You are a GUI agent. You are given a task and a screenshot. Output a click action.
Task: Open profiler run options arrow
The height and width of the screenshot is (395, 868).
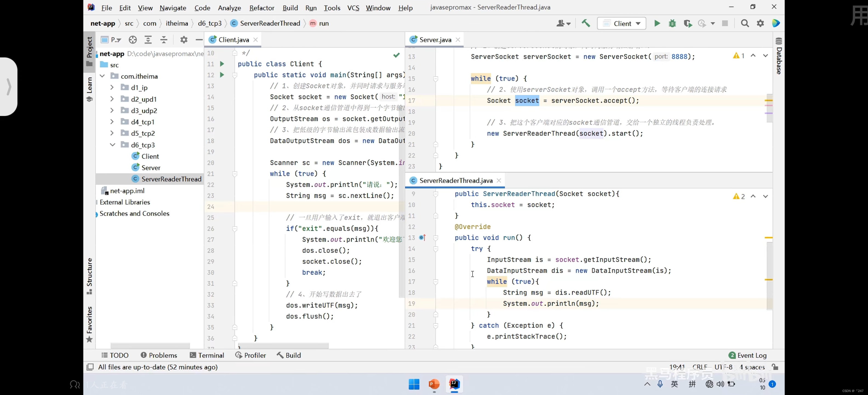pos(712,24)
